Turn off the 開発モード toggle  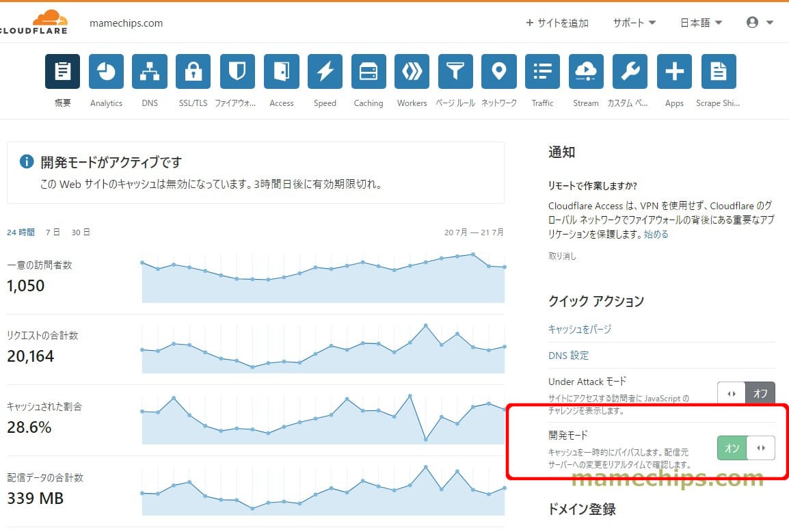point(746,447)
